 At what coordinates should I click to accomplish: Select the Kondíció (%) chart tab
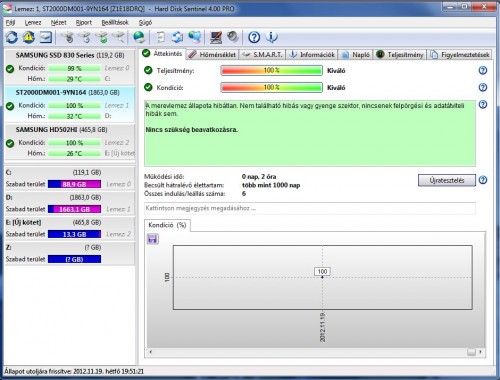167,225
